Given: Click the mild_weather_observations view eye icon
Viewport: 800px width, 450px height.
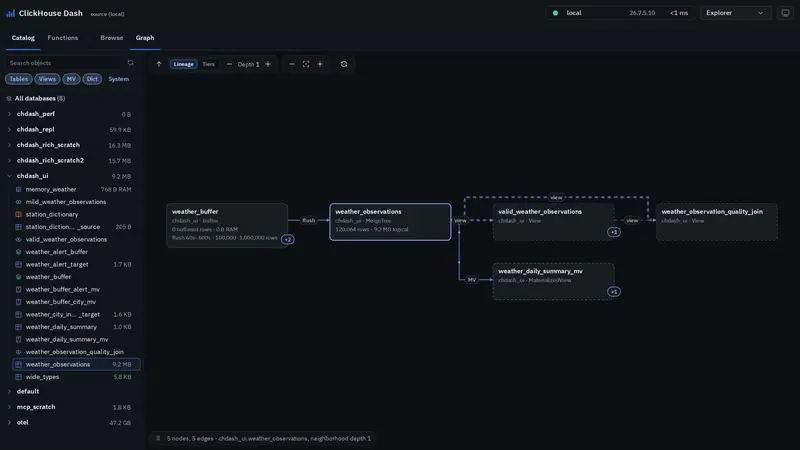Looking at the screenshot, I should [x=18, y=202].
